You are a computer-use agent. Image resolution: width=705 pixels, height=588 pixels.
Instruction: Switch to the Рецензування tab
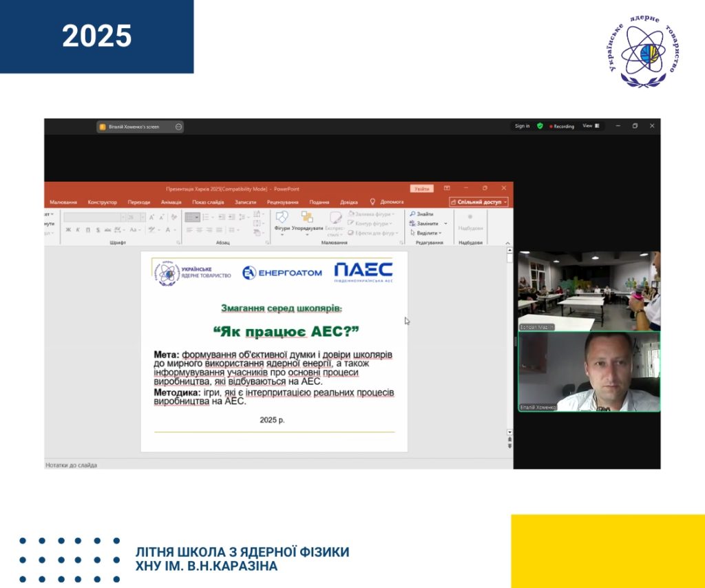[282, 202]
